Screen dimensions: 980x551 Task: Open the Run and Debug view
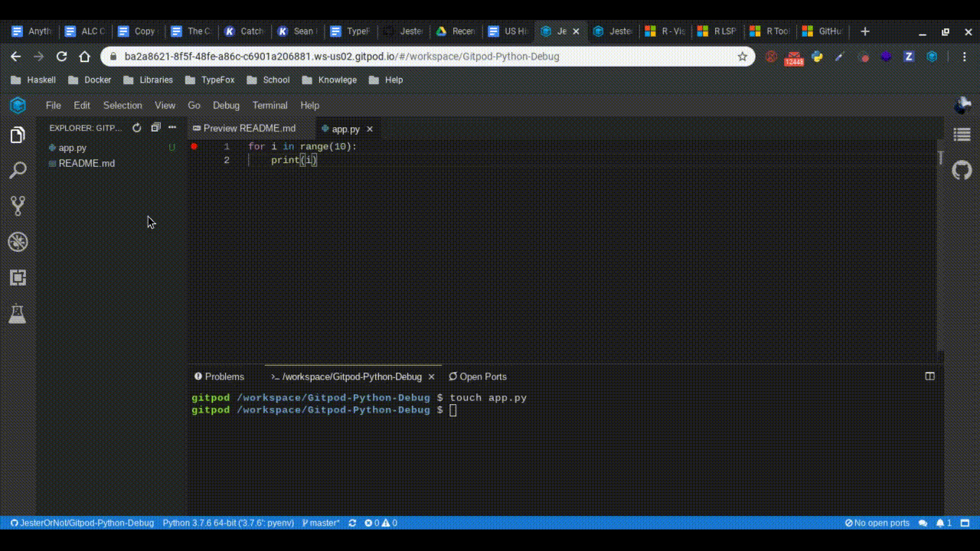point(18,241)
